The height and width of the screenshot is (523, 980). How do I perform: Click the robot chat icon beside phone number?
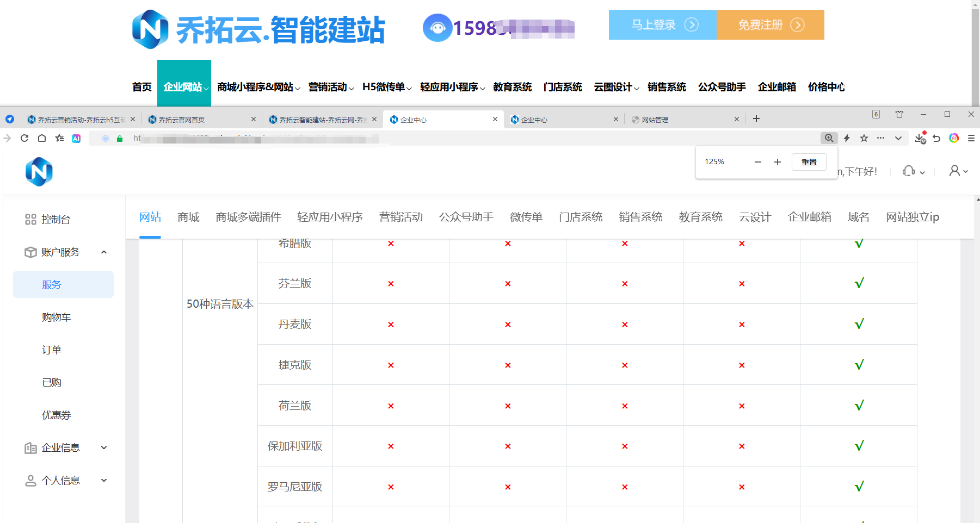click(x=437, y=28)
